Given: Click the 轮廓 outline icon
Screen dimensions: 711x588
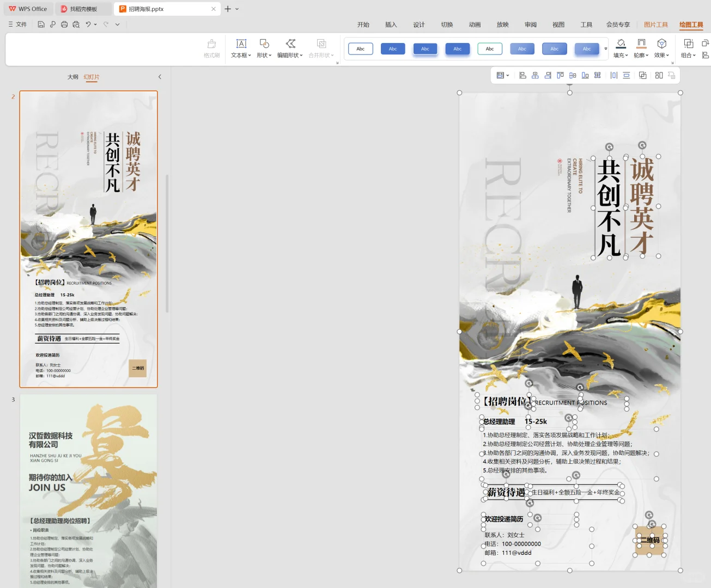Looking at the screenshot, I should coord(641,44).
